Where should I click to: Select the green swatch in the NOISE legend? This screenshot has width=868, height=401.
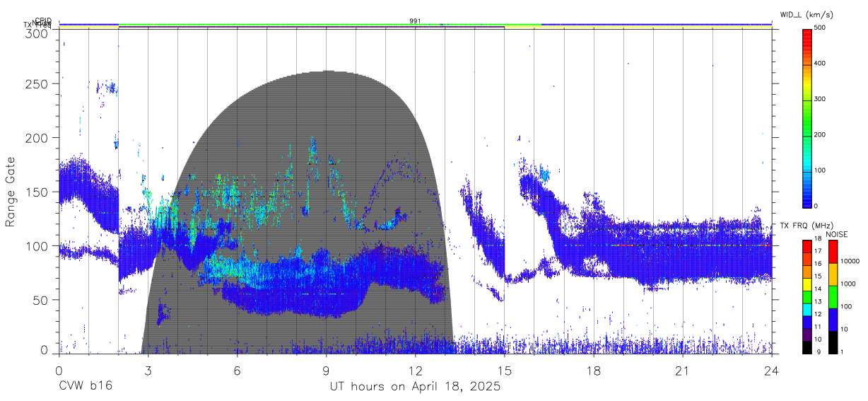(833, 297)
